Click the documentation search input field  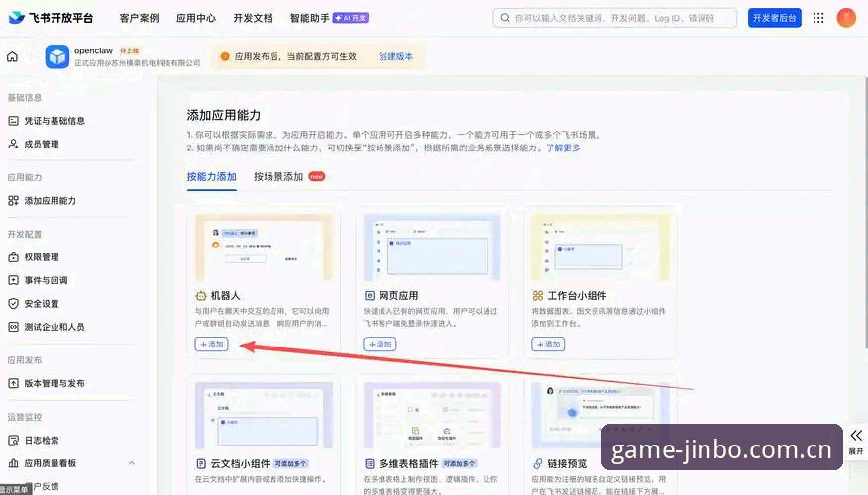click(615, 18)
